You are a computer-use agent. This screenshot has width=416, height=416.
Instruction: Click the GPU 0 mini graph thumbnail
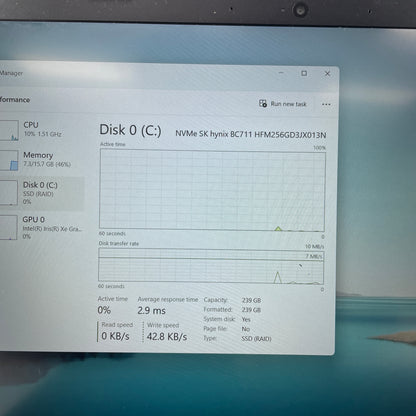coord(9,227)
